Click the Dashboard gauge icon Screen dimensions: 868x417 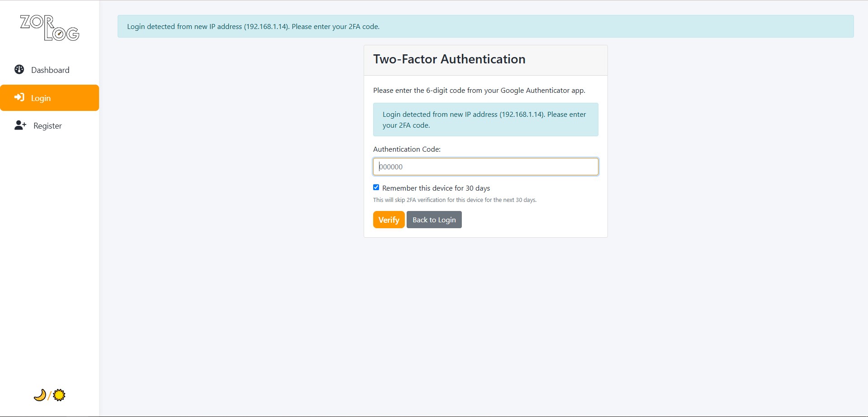[x=19, y=70]
